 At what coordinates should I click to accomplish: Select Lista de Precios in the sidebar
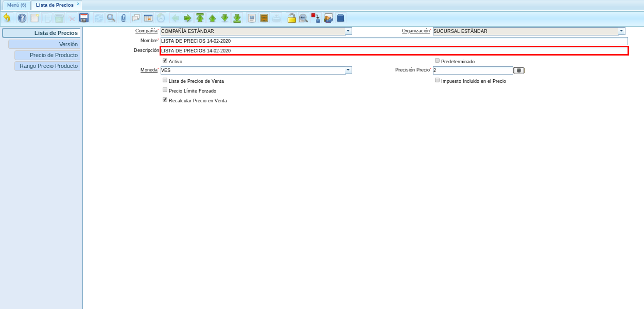pyautogui.click(x=41, y=33)
